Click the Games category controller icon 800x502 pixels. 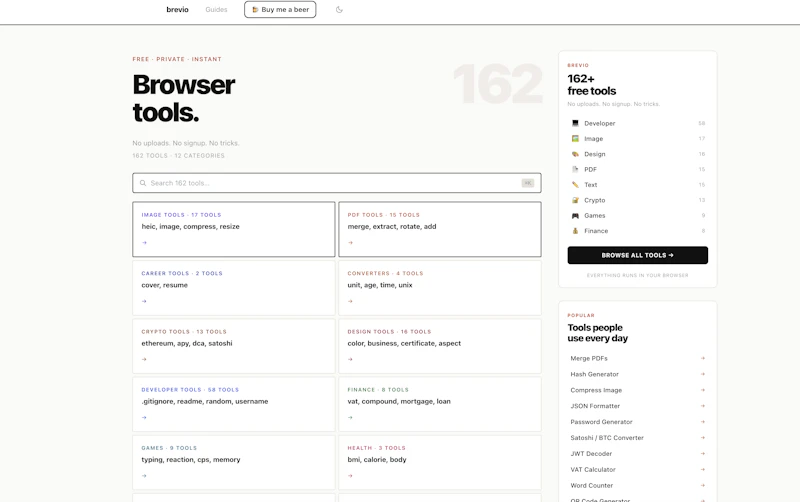pos(576,215)
